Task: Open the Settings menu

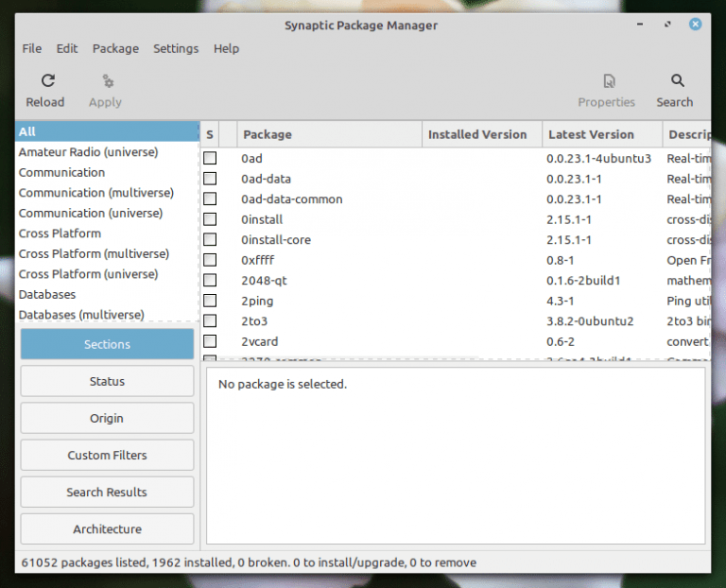Action: pos(176,48)
